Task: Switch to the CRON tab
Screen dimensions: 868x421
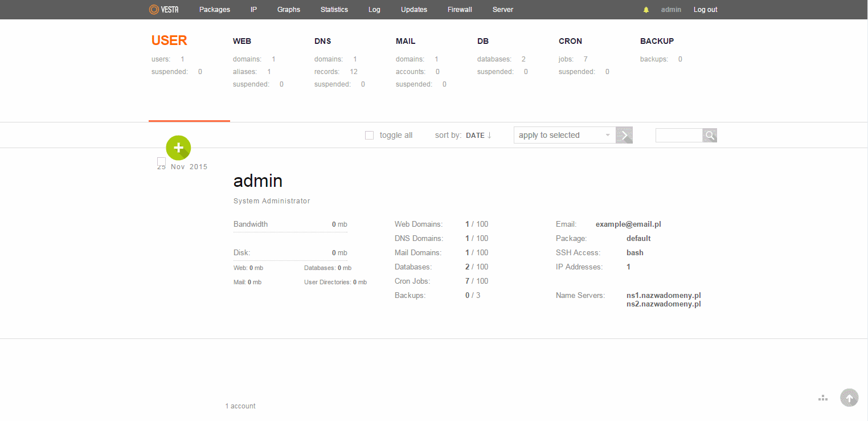Action: (570, 41)
